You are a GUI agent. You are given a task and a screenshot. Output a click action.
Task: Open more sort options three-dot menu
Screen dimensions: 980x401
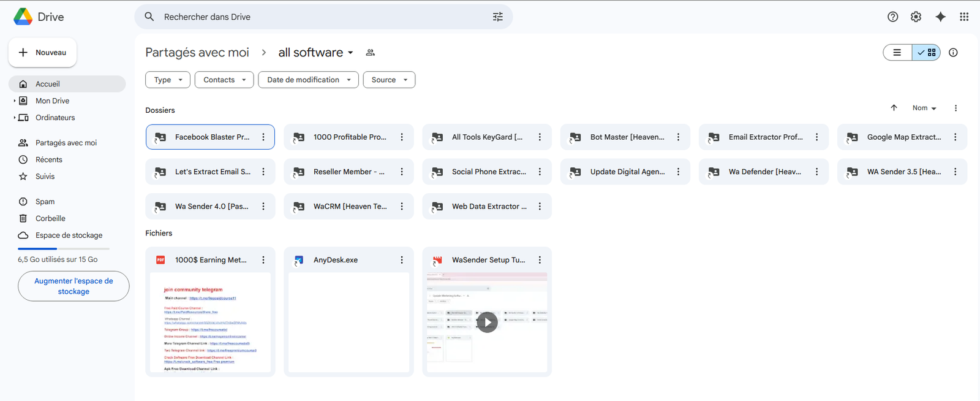956,108
